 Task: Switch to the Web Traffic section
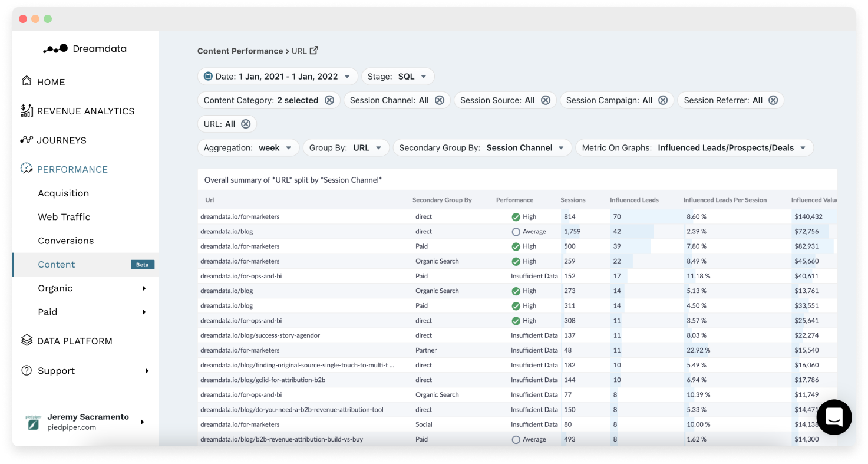tap(64, 217)
